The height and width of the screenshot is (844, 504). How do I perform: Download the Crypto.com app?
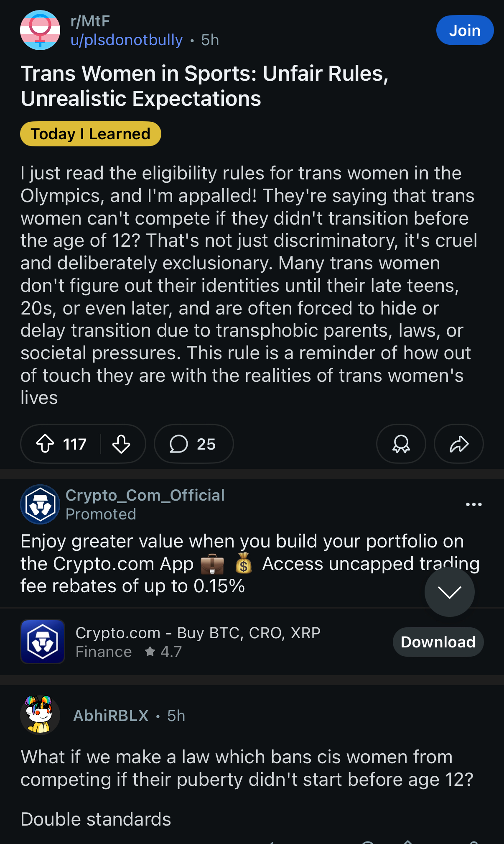point(438,642)
